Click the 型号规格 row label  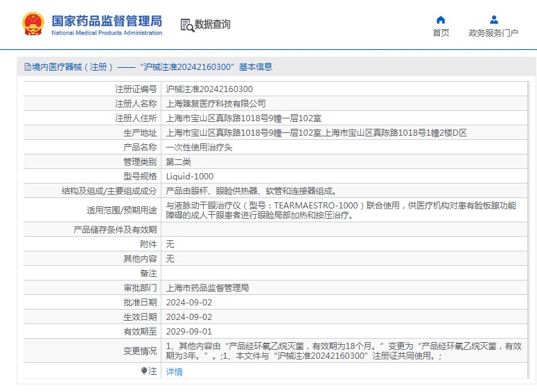click(x=140, y=177)
